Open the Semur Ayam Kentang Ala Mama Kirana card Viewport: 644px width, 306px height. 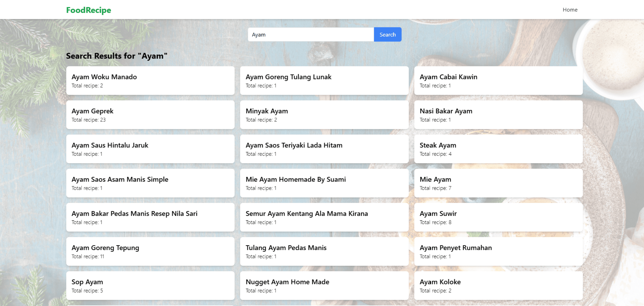[x=324, y=217]
